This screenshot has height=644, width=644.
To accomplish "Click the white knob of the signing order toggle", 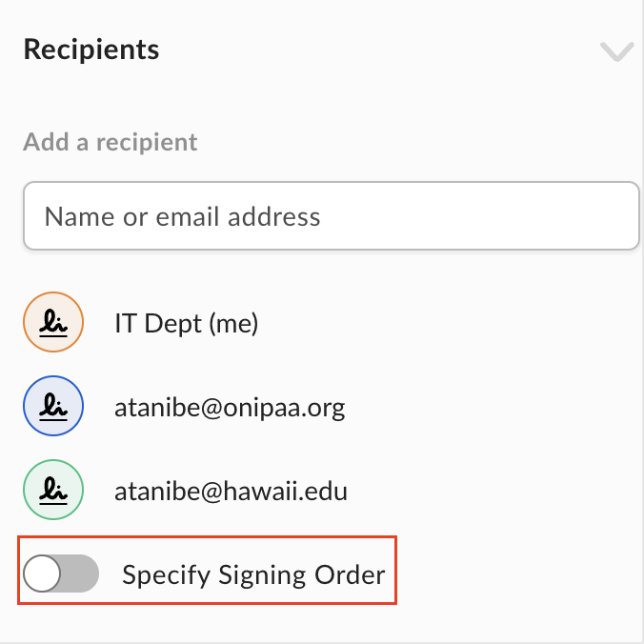I will click(42, 574).
